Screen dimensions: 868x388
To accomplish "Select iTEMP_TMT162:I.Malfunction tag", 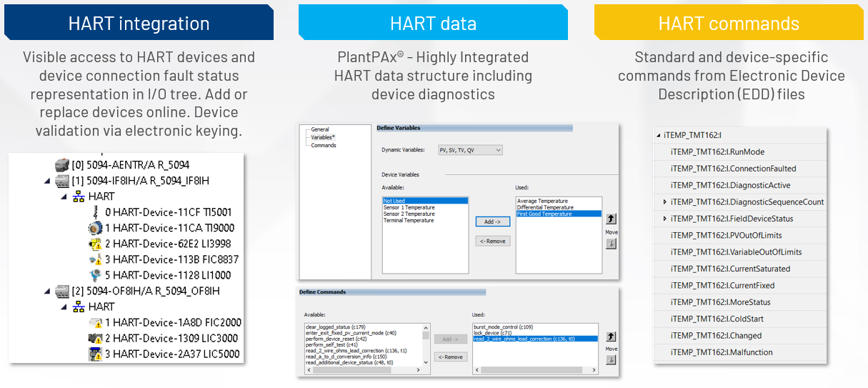I will 740,352.
